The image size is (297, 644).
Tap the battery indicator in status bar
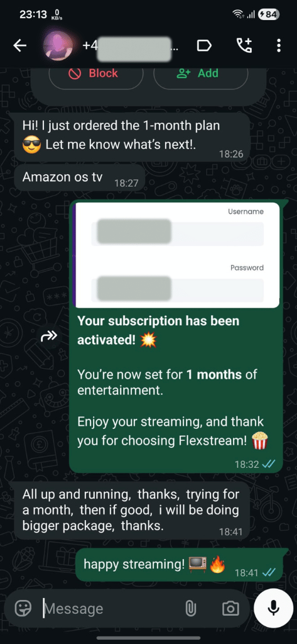269,15
